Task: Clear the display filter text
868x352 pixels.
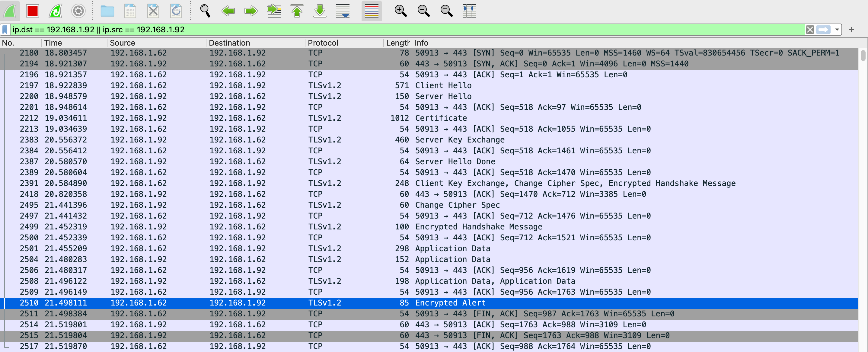Action: point(810,30)
